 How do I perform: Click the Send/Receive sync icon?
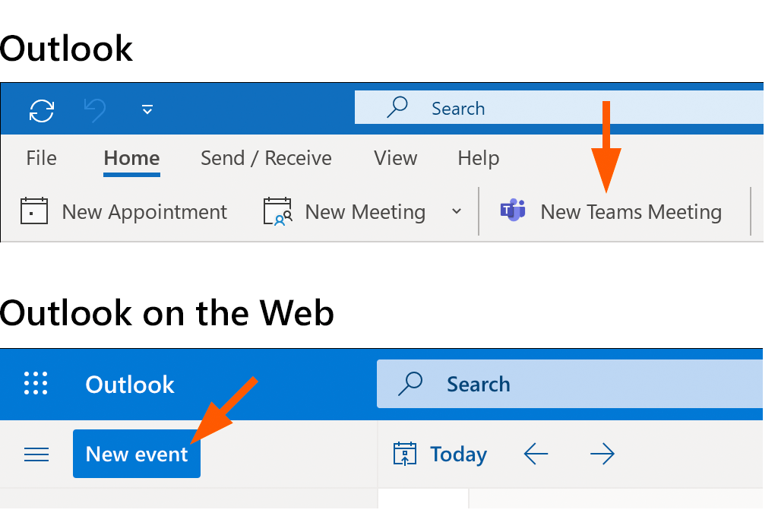42,110
